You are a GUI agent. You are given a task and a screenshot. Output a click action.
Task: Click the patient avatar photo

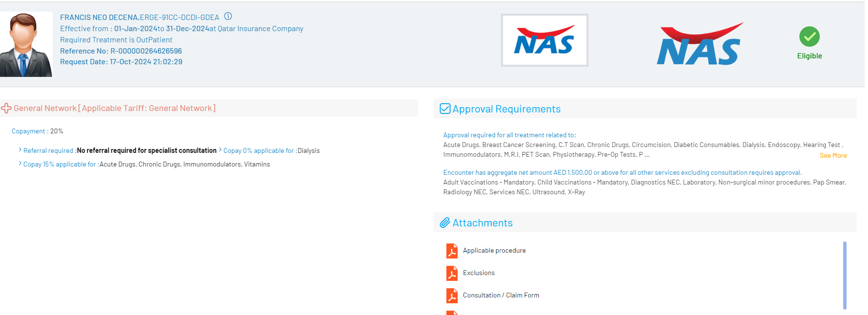click(26, 44)
